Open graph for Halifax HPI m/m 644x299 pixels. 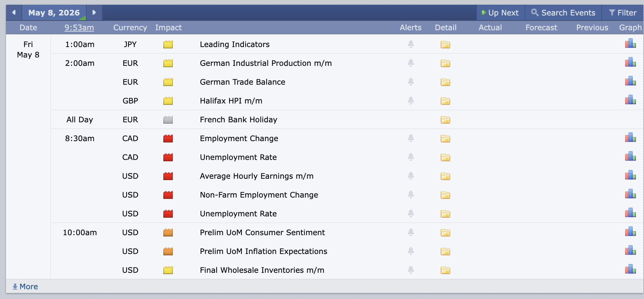pyautogui.click(x=630, y=100)
